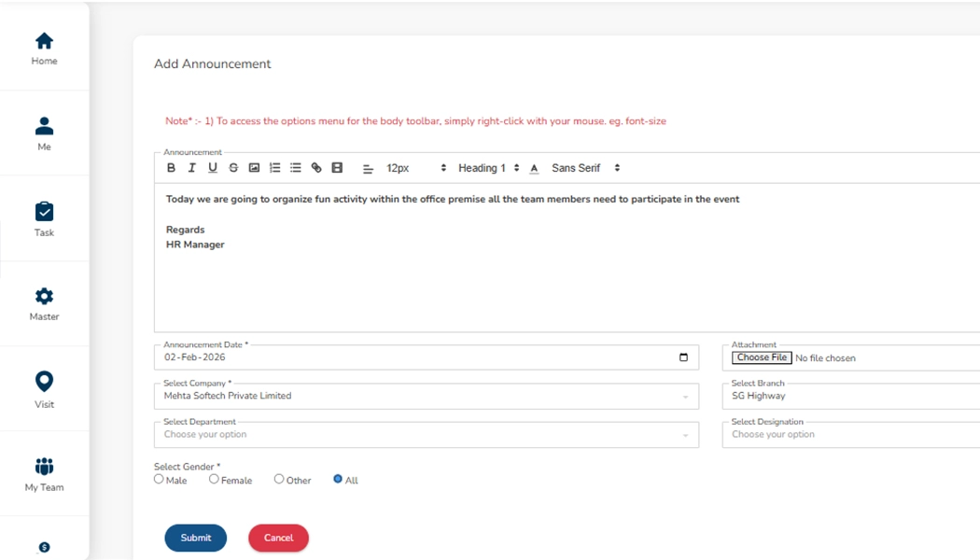980x560 pixels.
Task: Click Choose File to add an attachment
Action: 761,357
